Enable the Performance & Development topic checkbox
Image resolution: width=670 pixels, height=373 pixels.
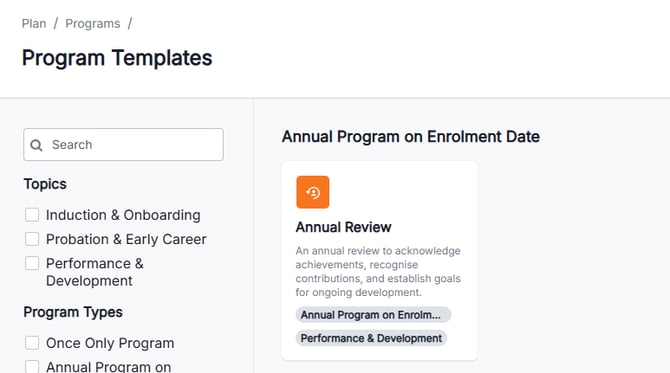click(x=32, y=263)
